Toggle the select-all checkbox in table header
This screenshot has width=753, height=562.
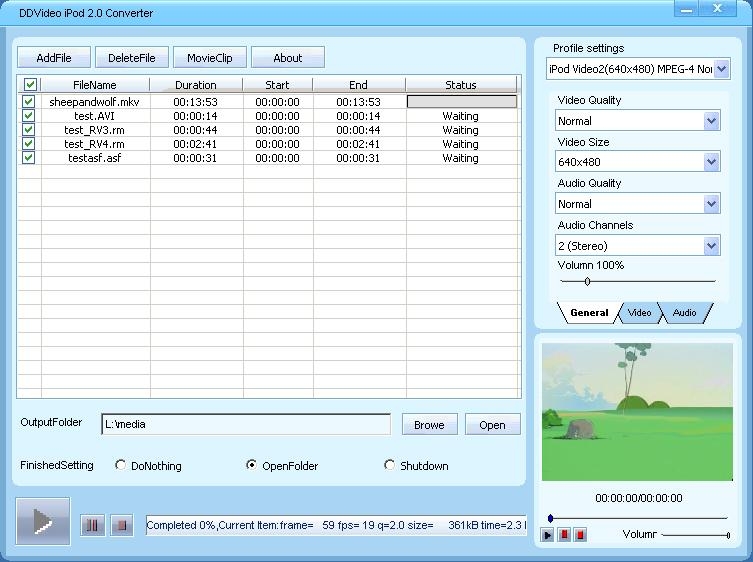tap(30, 85)
